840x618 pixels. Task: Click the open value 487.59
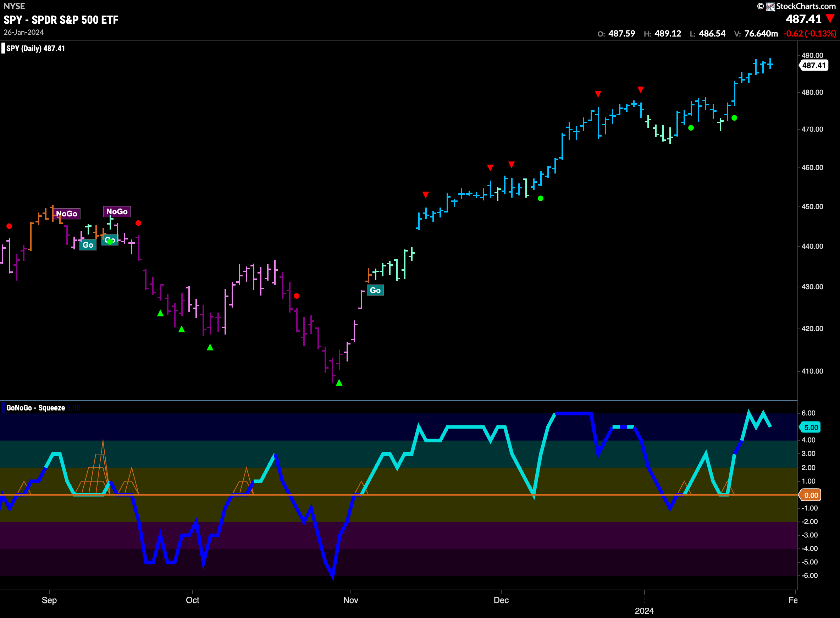click(621, 34)
